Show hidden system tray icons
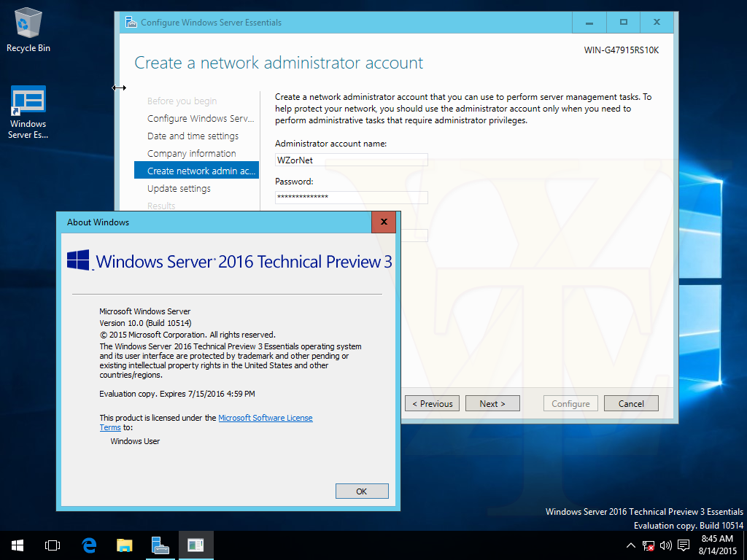The height and width of the screenshot is (560, 747). 631,545
